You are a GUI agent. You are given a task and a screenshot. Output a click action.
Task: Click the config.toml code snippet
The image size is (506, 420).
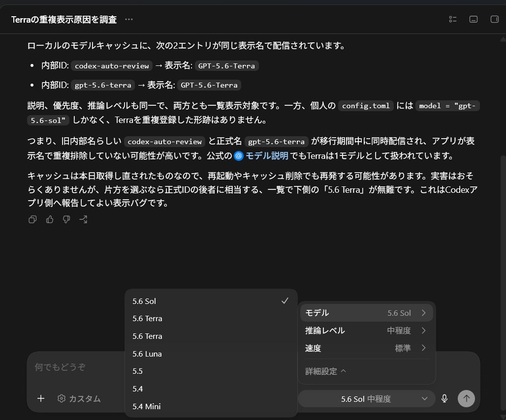click(x=366, y=106)
